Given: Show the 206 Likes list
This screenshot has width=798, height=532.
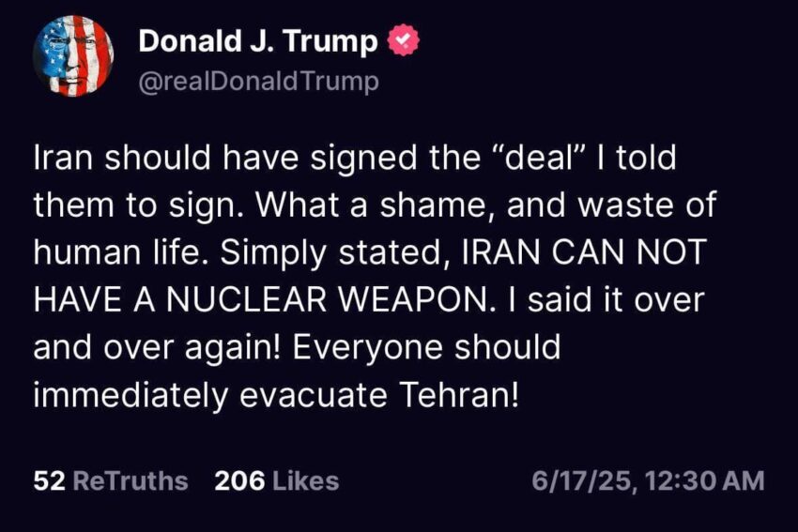Looking at the screenshot, I should tap(276, 480).
